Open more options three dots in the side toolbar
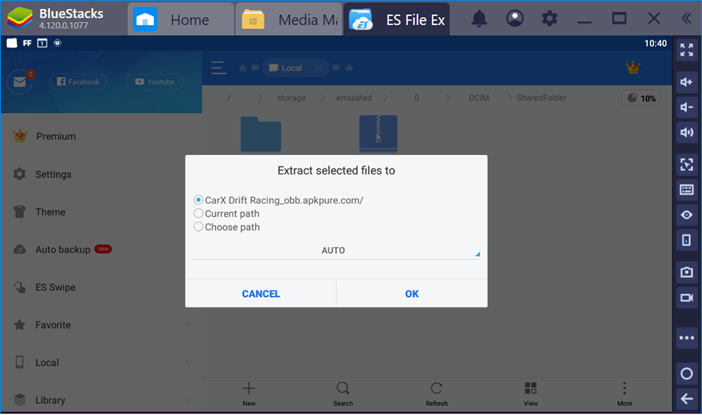 coord(686,338)
